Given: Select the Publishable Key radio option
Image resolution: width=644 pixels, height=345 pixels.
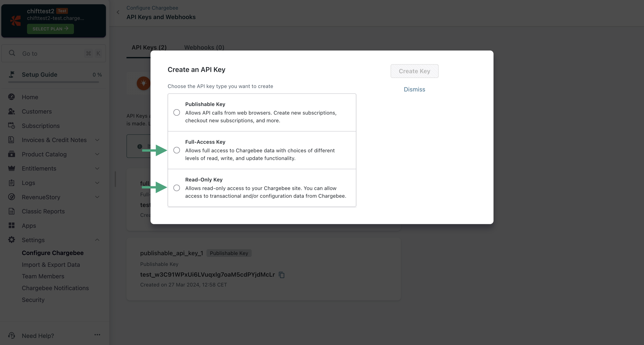Looking at the screenshot, I should [176, 113].
